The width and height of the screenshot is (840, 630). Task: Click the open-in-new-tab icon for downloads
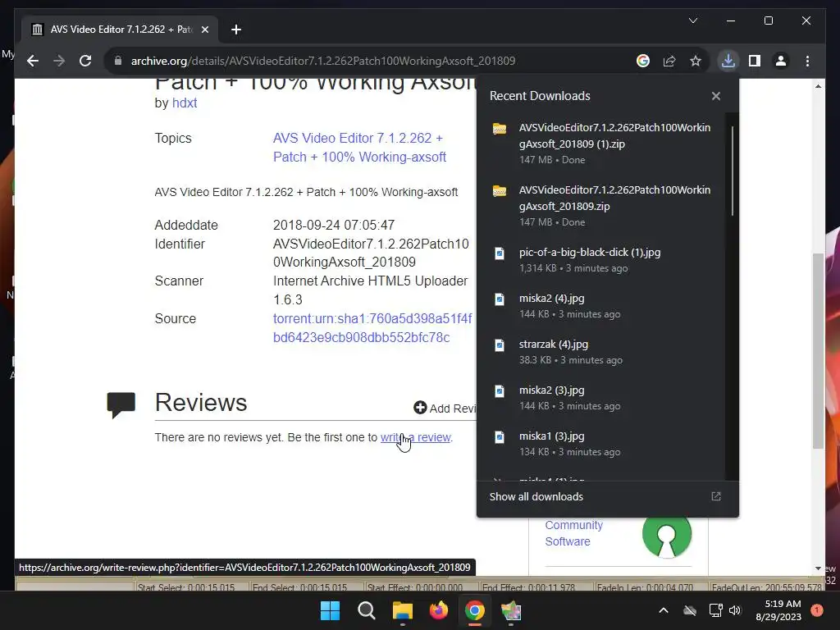pyautogui.click(x=715, y=496)
